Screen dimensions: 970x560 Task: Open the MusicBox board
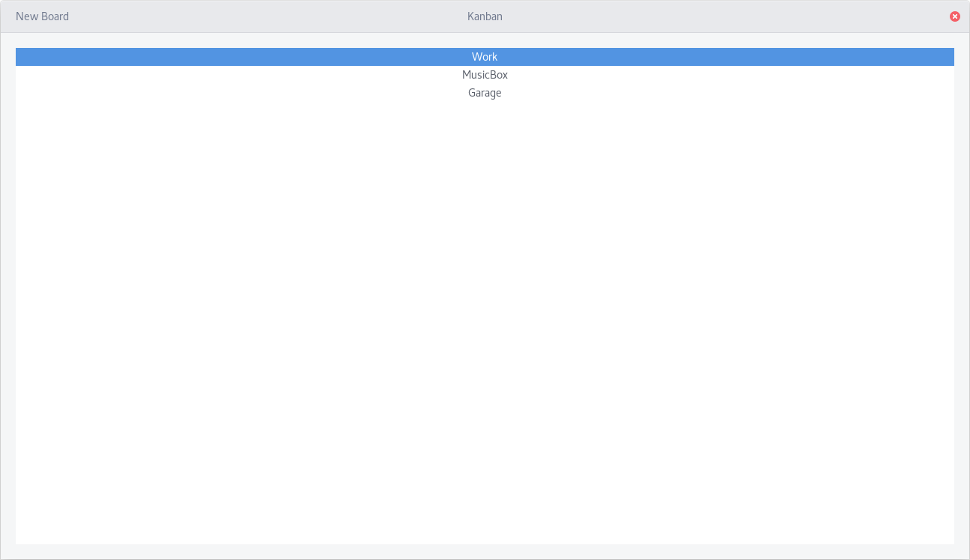tap(485, 75)
